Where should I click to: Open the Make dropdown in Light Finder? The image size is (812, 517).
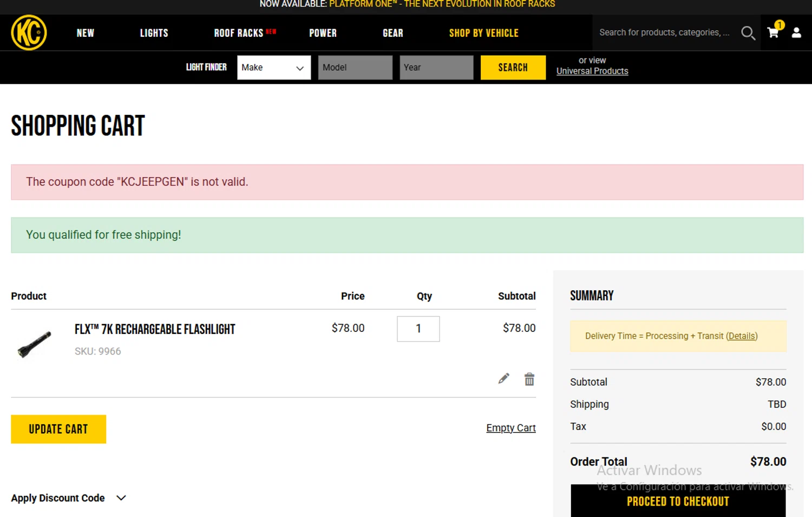tap(274, 68)
